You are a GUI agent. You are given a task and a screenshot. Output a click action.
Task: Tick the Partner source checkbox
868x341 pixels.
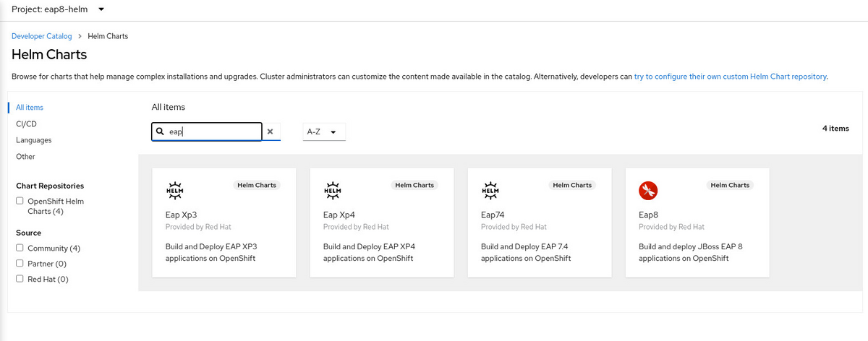[x=20, y=264]
